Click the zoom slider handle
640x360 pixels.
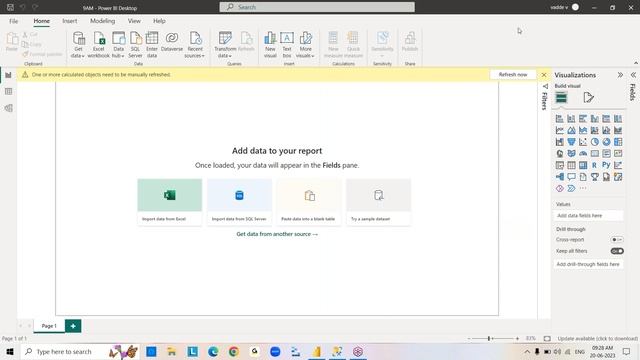(x=489, y=338)
